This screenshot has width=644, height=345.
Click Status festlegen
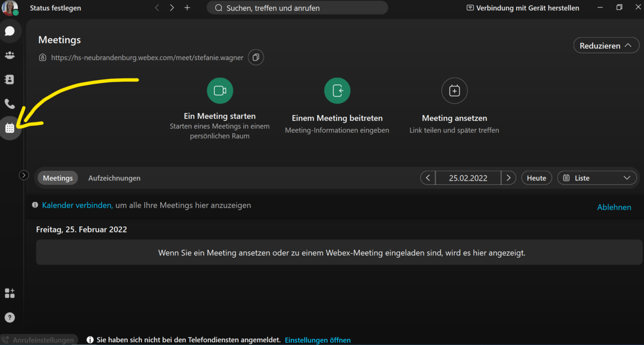pyautogui.click(x=55, y=8)
